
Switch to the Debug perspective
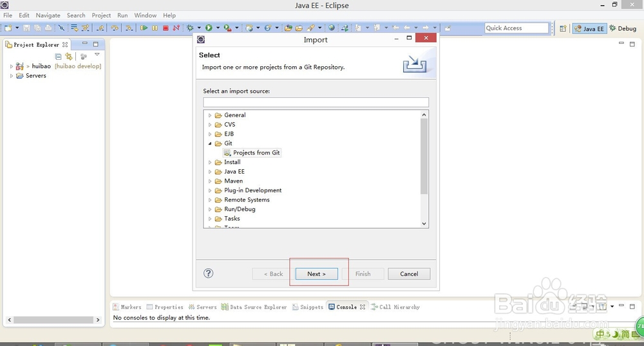coord(623,28)
